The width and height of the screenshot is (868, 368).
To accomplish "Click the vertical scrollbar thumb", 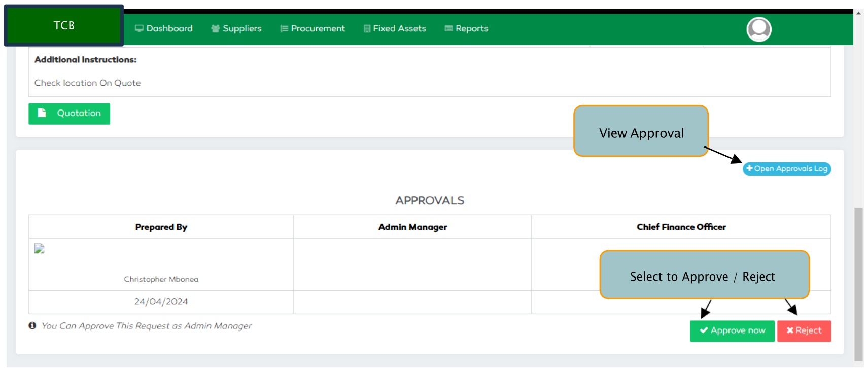I will click(x=858, y=284).
